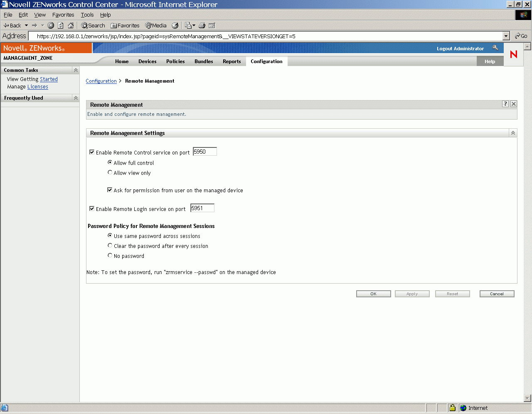Click the Remote Control service port field
The height and width of the screenshot is (414, 532).
point(204,151)
